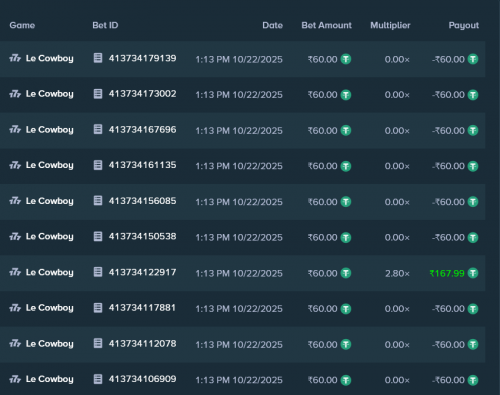Open receipt icon for bet 413734179139

(98, 58)
